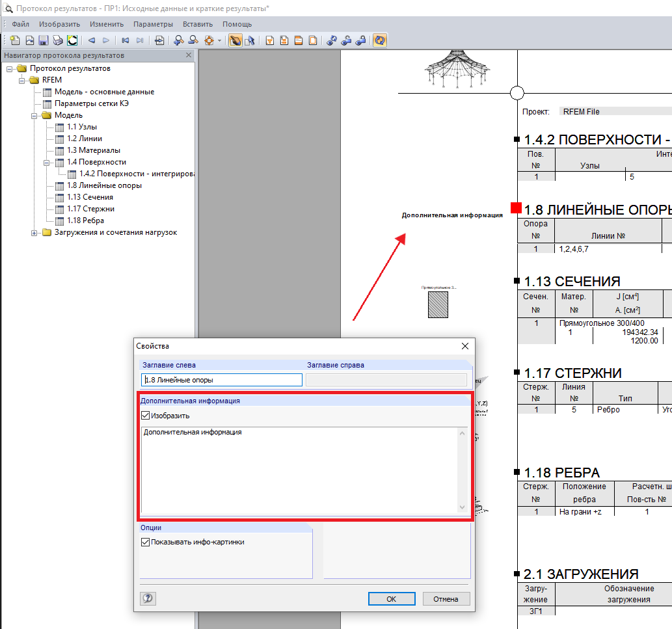Click the middle blue key icon
This screenshot has height=629, width=672.
point(346,40)
